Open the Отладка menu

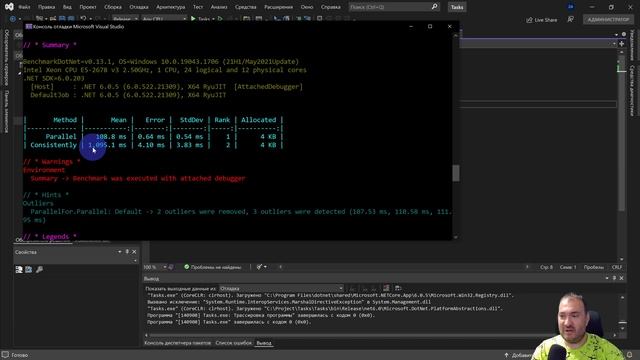(x=139, y=7)
